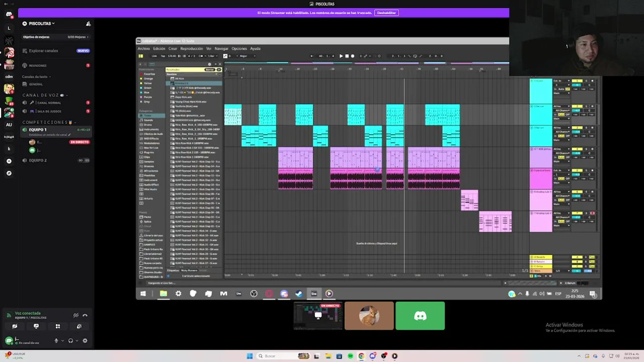
Task: Set track 1 monitor to In
Action: [x=555, y=89]
